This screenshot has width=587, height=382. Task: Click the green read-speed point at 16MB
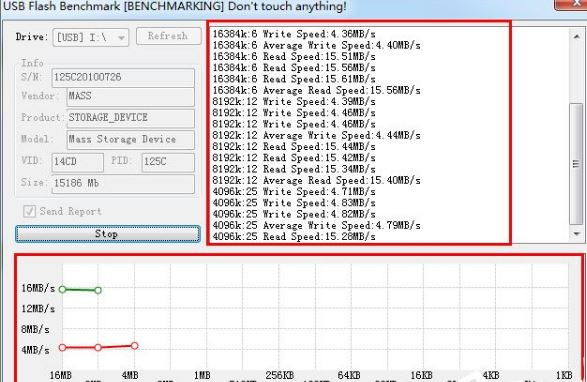(63, 289)
